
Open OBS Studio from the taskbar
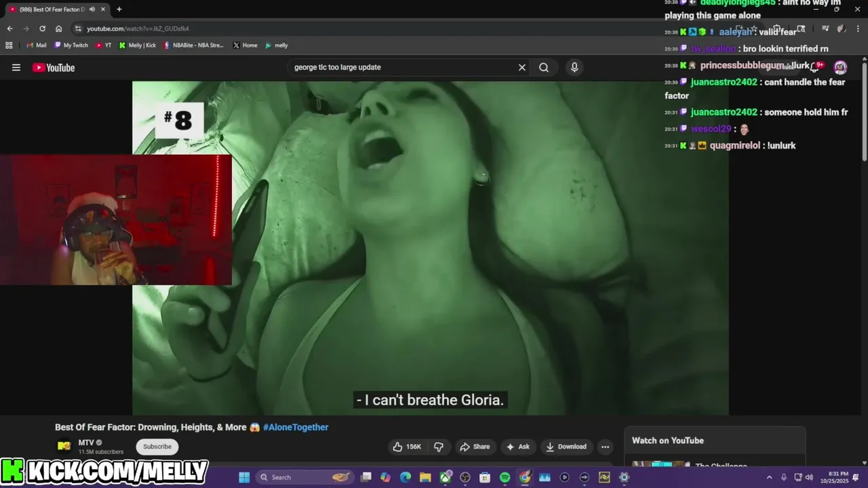pos(465,477)
